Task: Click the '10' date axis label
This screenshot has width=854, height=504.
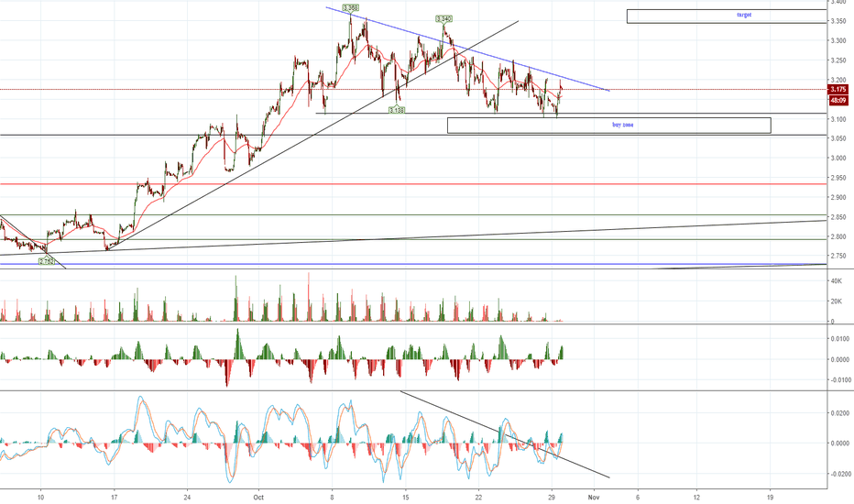Action: tap(41, 498)
